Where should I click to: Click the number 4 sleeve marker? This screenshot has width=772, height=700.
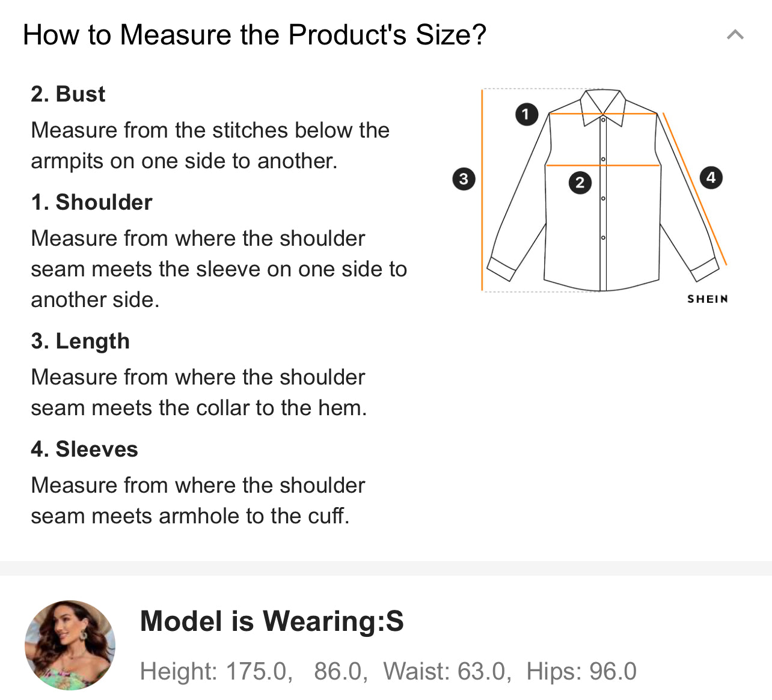(x=711, y=178)
